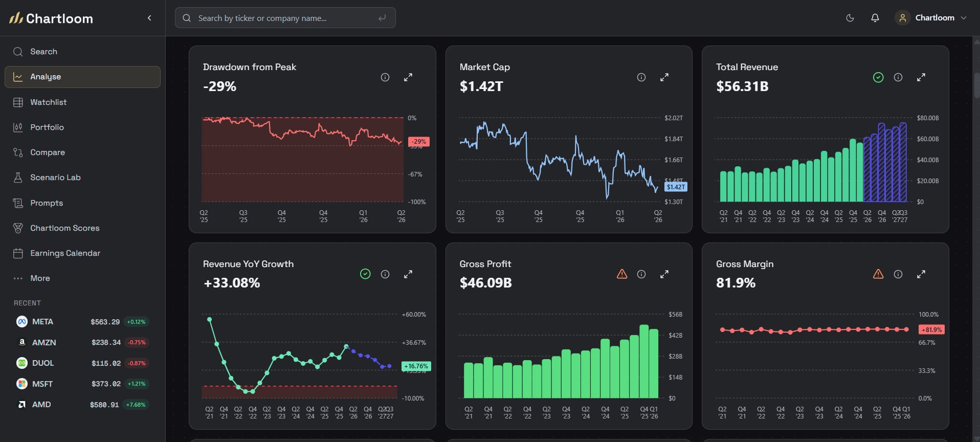
Task: Select META from recent tickers
Action: tap(82, 322)
